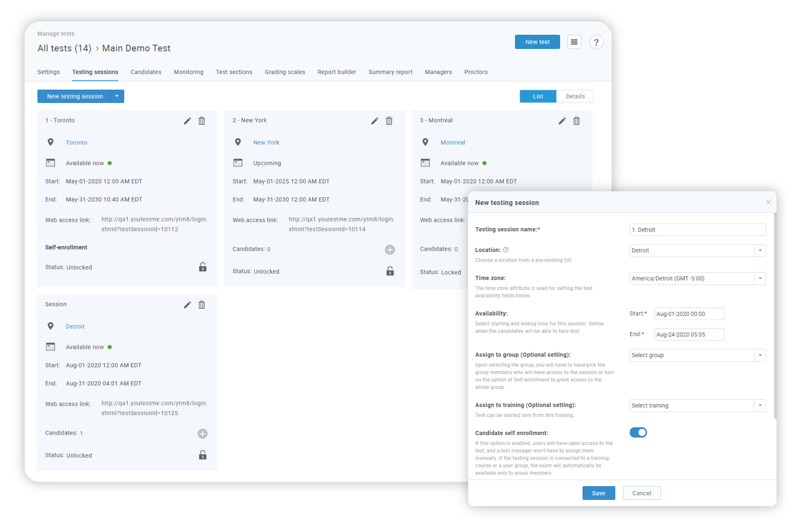Open the Select training dropdown
The image size is (802, 532).
tap(698, 405)
